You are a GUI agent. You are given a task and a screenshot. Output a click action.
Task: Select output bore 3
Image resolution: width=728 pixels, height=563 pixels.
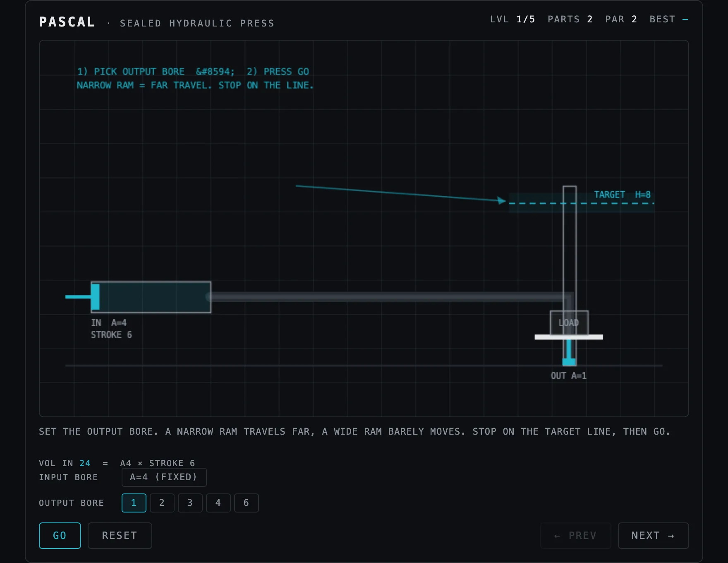190,503
